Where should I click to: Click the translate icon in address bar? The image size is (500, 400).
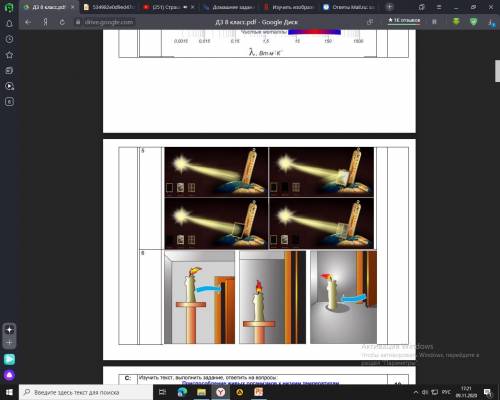[x=370, y=22]
